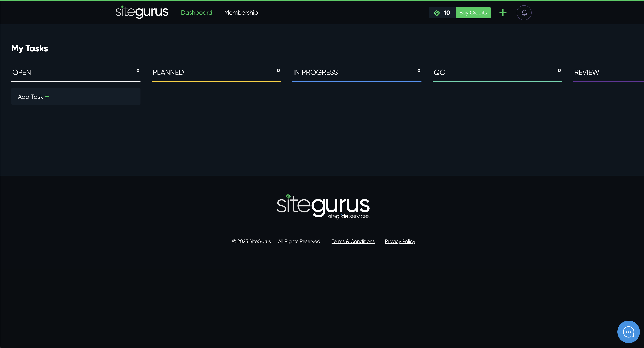Click the Add Task plus icon

pyautogui.click(x=47, y=96)
